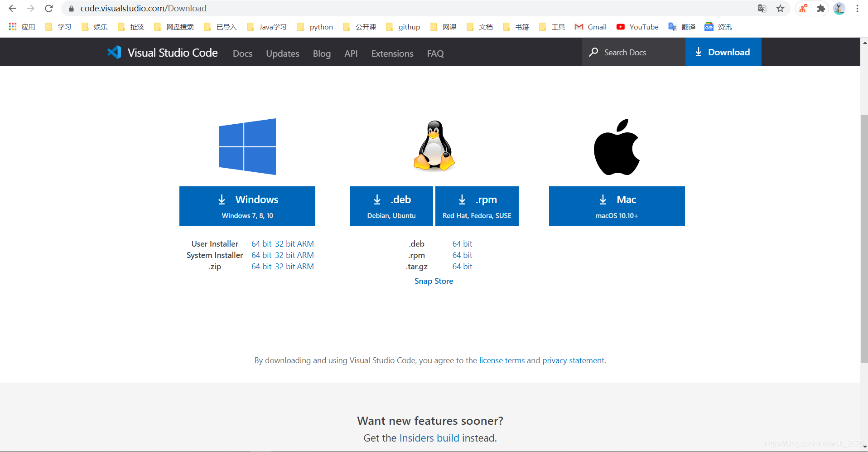Viewport: 868px width, 452px height.
Task: Click User Installer ARM link
Action: [x=305, y=244]
